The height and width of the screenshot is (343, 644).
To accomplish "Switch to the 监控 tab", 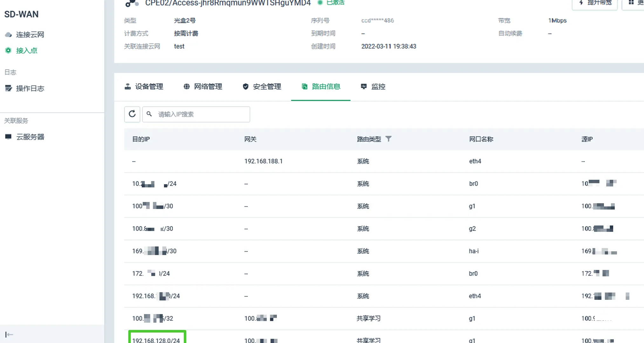I will coord(373,87).
